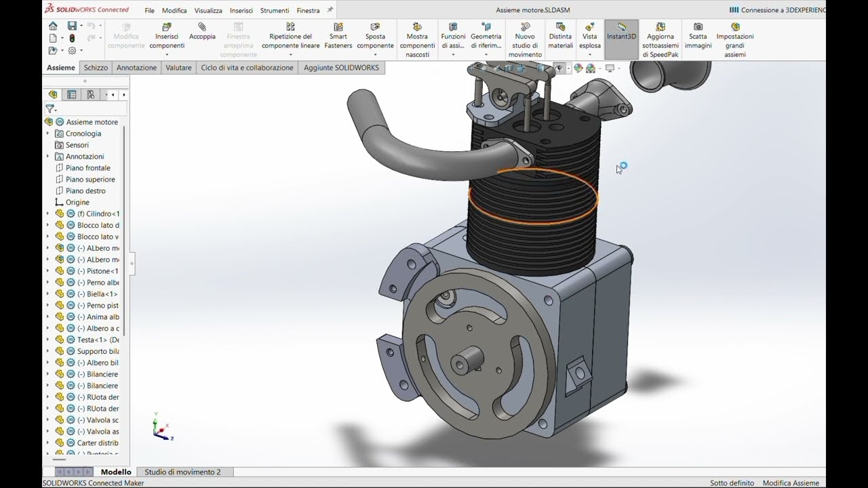
Task: Click Apply Scene icon in view toolbar
Action: tap(590, 68)
